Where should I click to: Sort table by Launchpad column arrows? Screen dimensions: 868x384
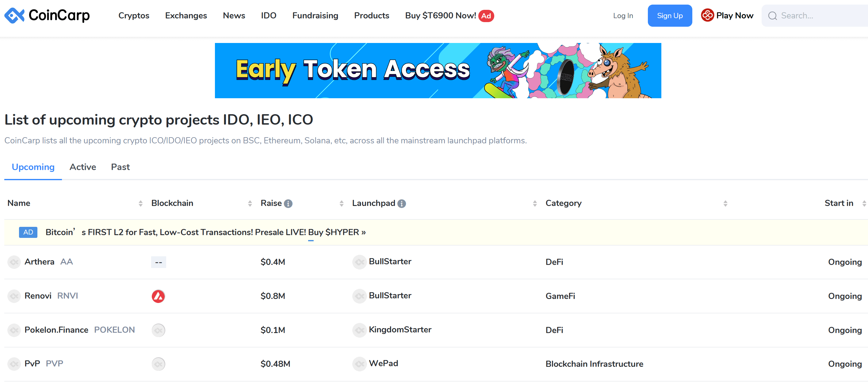535,204
